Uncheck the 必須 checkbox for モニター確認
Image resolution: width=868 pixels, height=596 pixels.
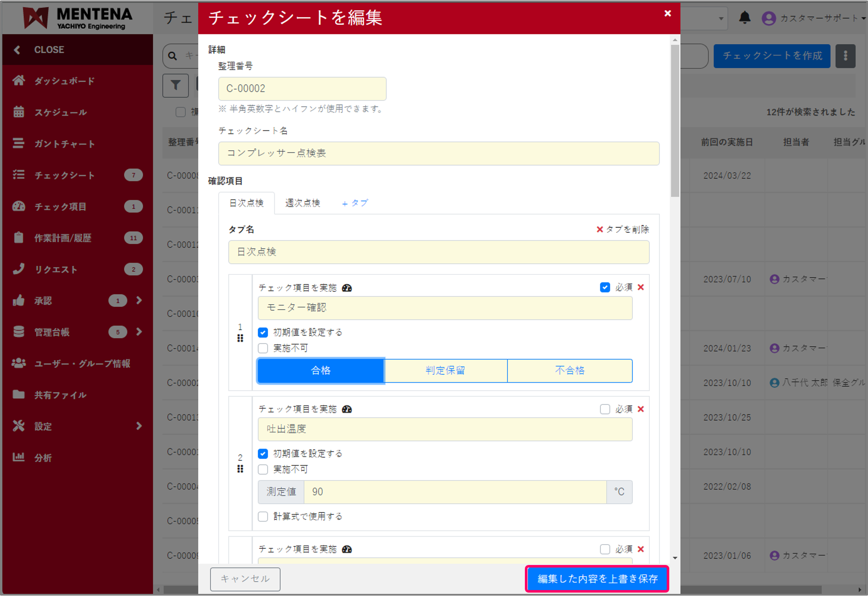[x=605, y=288]
